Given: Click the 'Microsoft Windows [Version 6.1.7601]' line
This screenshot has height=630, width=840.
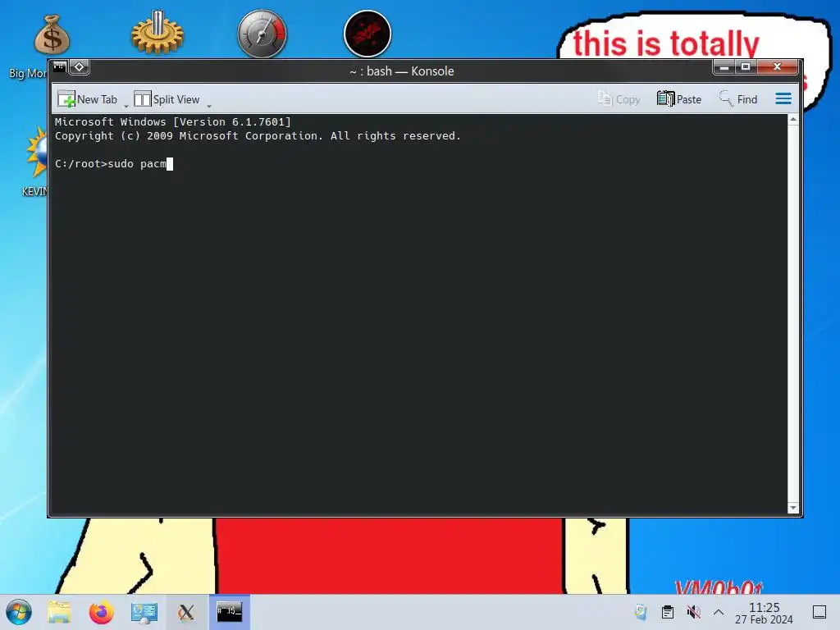Looking at the screenshot, I should pos(172,122).
